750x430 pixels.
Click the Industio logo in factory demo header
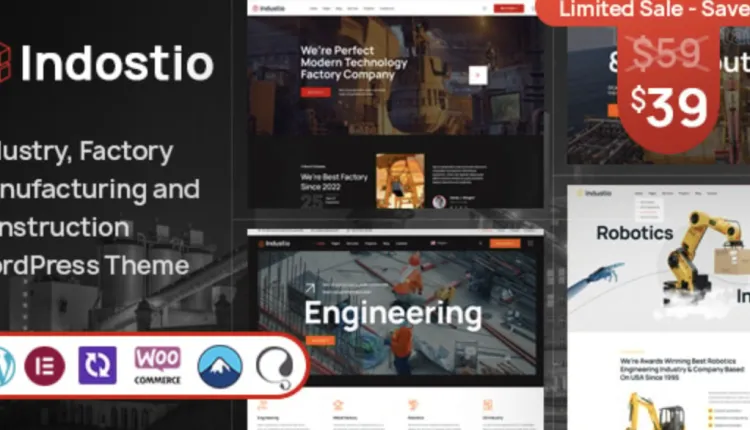[268, 8]
